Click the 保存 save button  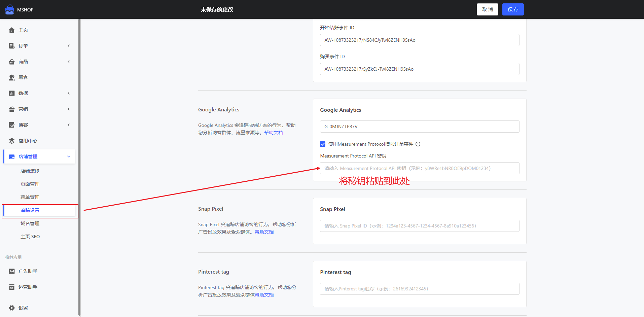[513, 9]
